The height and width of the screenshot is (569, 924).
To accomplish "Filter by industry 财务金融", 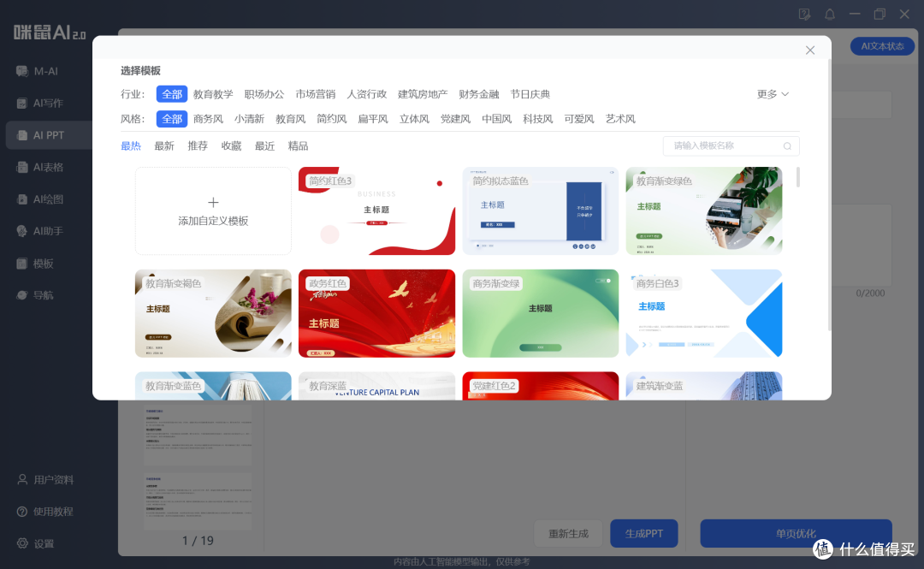I will pyautogui.click(x=479, y=94).
